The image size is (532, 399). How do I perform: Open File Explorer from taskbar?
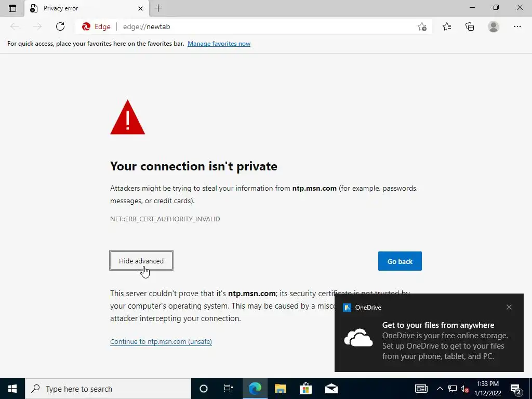pyautogui.click(x=280, y=389)
